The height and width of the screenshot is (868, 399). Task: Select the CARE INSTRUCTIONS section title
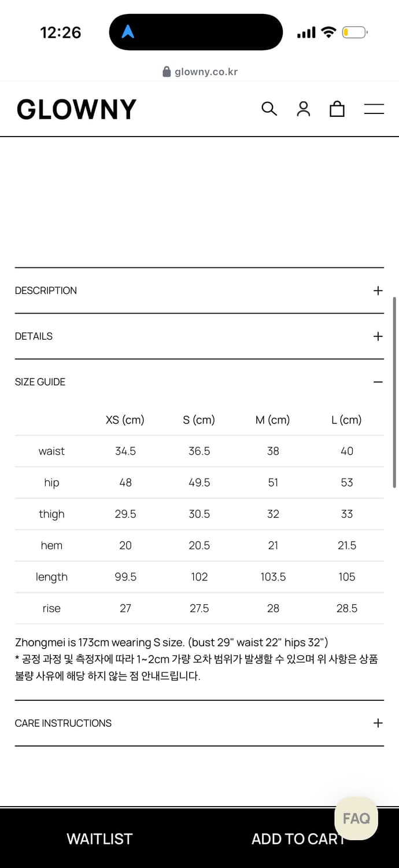pos(63,723)
